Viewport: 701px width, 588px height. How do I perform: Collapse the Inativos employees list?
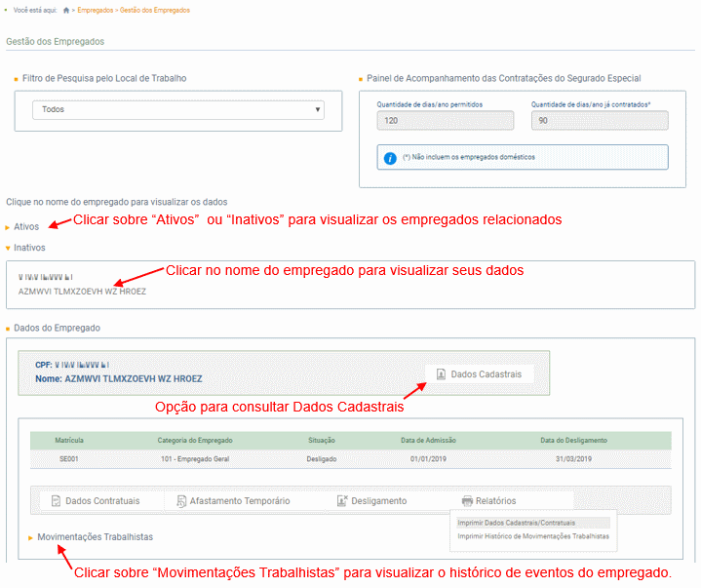click(x=29, y=248)
